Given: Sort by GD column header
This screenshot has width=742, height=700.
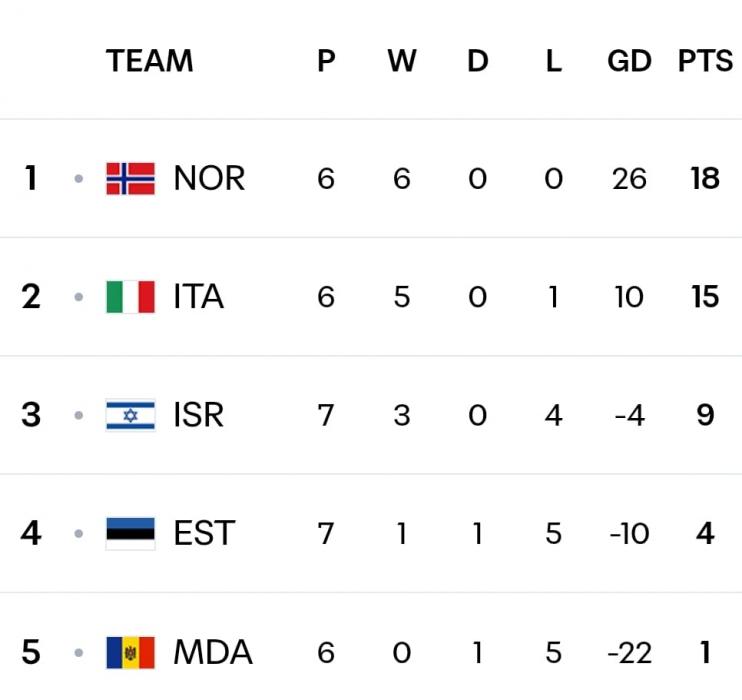Looking at the screenshot, I should 629,61.
